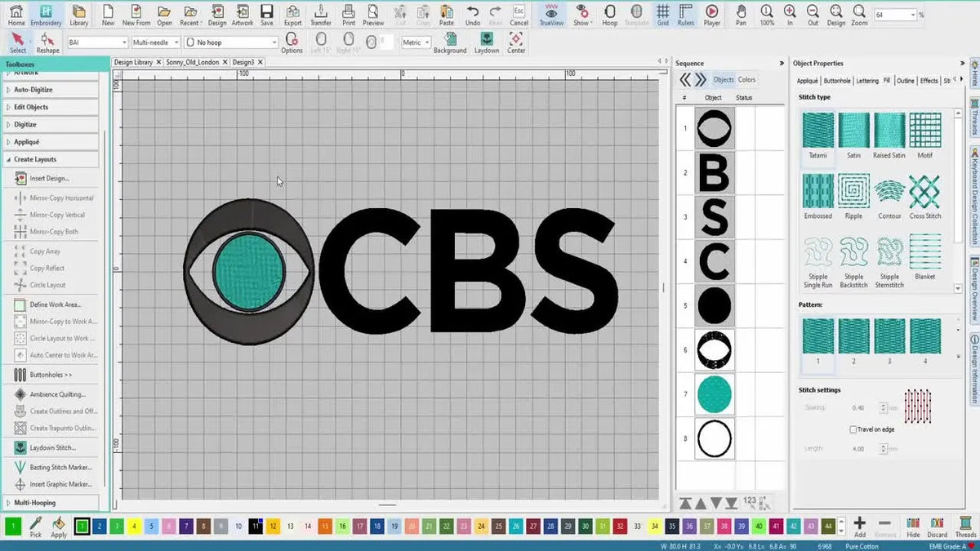Select Satin stitch type
The height and width of the screenshot is (551, 980).
point(853,136)
